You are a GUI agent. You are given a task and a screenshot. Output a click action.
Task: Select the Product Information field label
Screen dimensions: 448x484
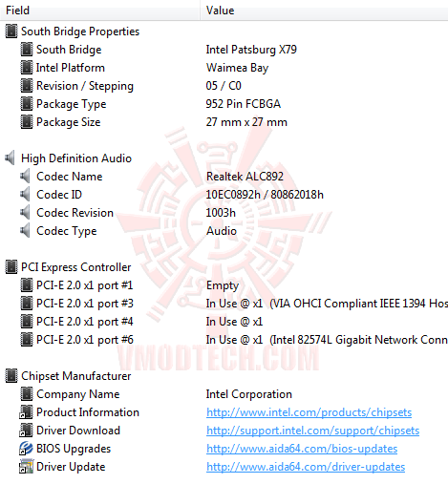click(x=88, y=412)
